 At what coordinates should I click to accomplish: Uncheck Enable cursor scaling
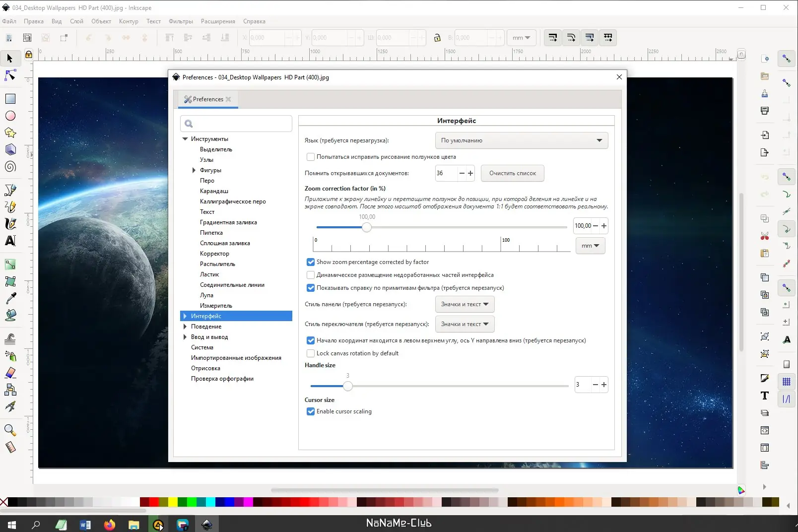(311, 411)
